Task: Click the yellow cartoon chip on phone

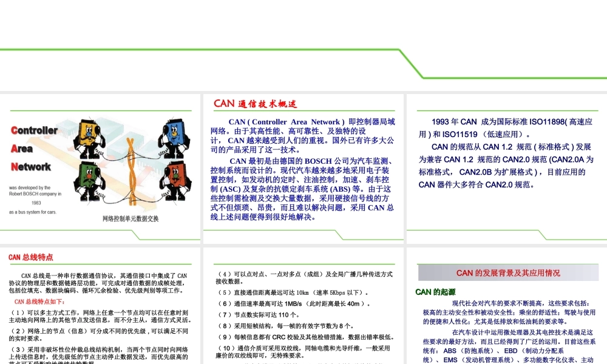Action: (89, 138)
